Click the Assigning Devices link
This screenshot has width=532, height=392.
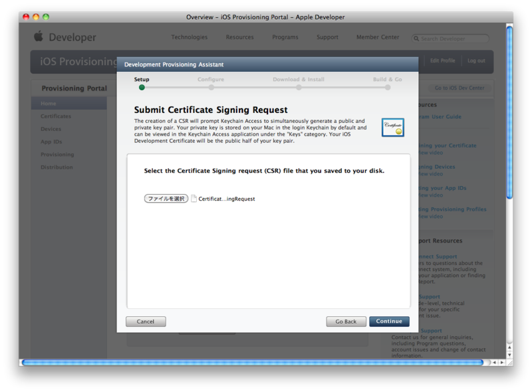click(x=437, y=167)
